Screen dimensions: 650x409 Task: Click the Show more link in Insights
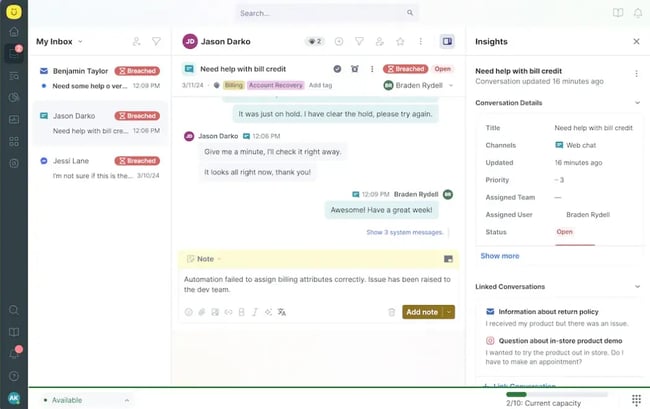(499, 256)
